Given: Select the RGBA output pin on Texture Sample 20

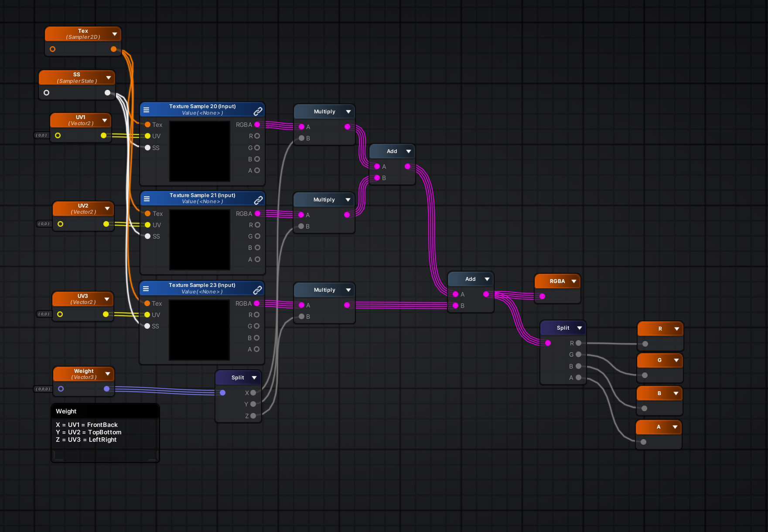Looking at the screenshot, I should tap(257, 124).
